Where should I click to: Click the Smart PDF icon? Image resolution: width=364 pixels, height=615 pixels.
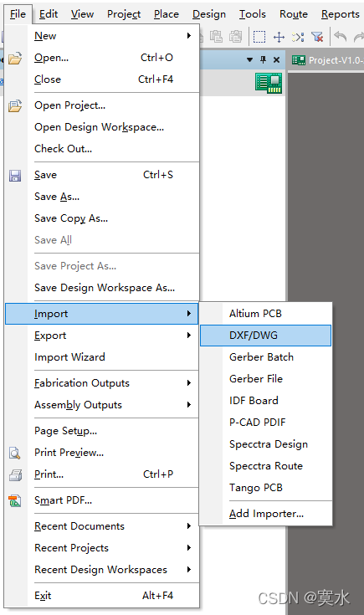click(x=15, y=500)
